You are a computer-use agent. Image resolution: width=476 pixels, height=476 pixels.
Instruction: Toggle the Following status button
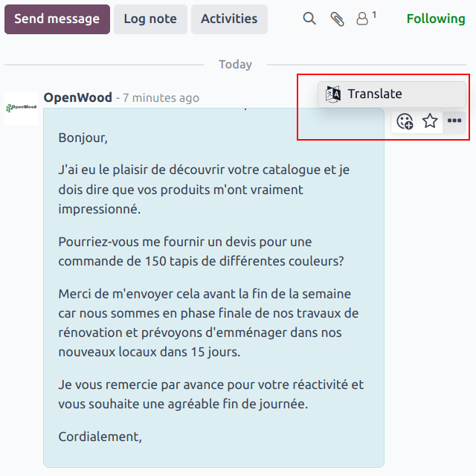[435, 19]
